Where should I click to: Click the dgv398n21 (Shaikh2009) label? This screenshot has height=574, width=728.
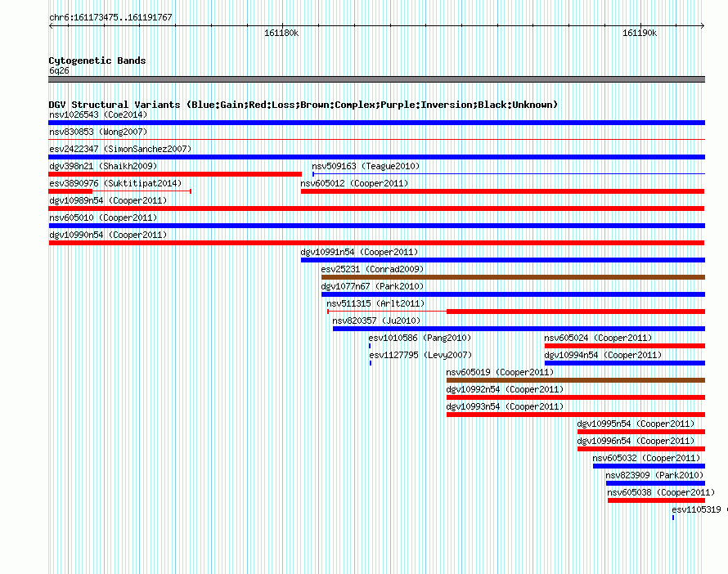103,166
